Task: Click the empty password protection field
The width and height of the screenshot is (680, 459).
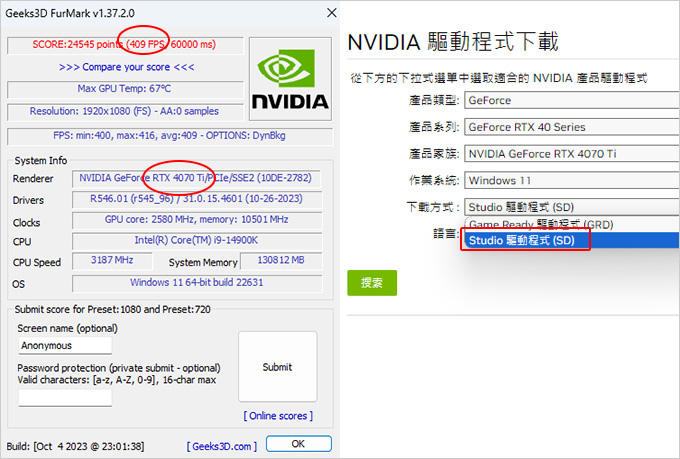Action: coord(65,397)
